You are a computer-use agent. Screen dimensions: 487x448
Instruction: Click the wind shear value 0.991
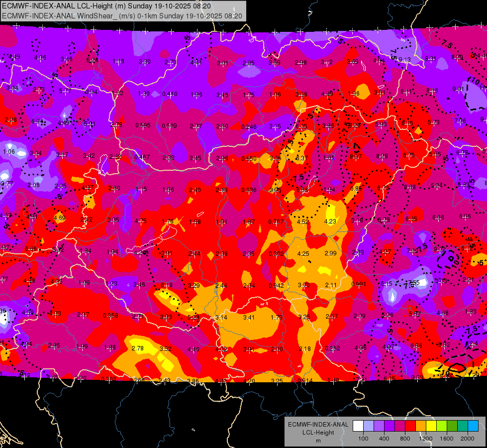click(x=359, y=284)
